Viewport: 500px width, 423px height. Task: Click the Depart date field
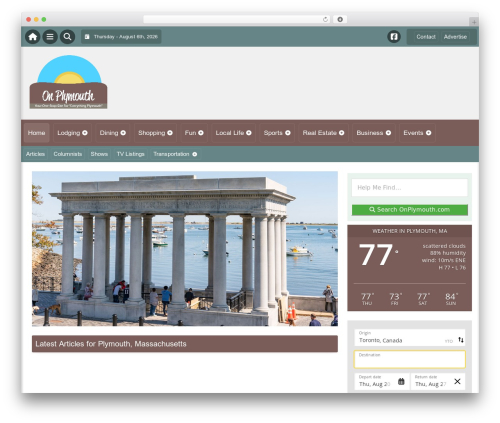click(382, 381)
